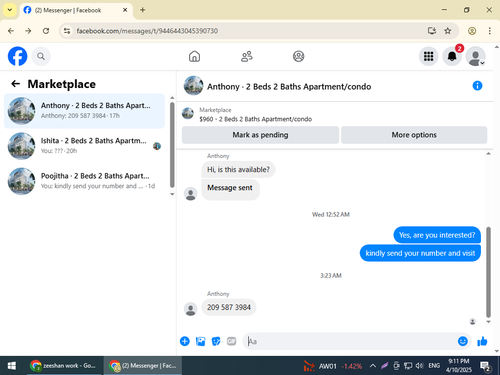Screen dimensions: 500x375
Task: Click the "Yes, are you interested?" message
Action: [437, 235]
